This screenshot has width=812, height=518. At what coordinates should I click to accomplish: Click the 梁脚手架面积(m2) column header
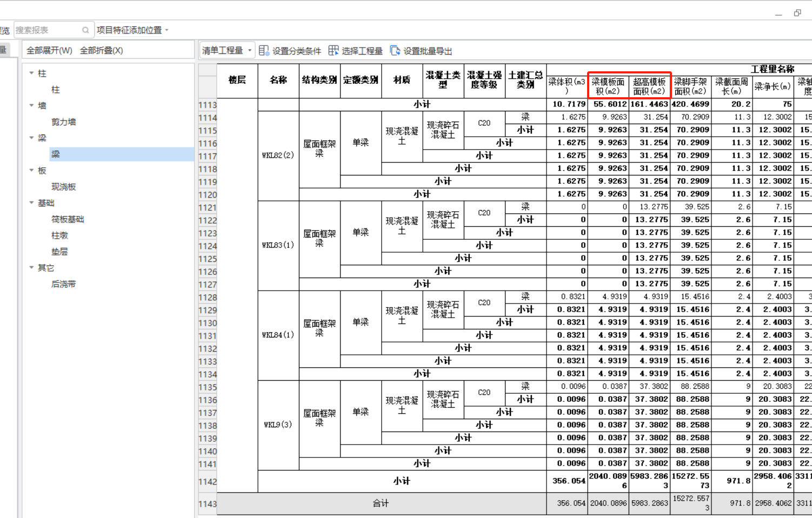[x=690, y=86]
